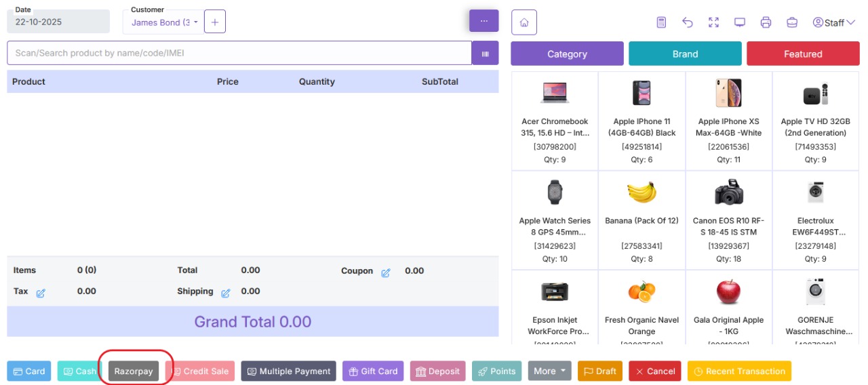Edit the Tax amount pencil icon
Screen dimensions: 868x385
point(41,293)
